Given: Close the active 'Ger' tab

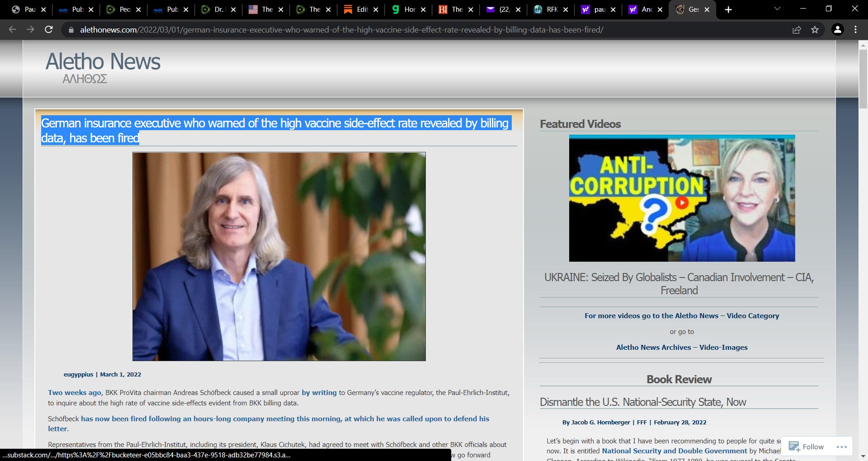Looking at the screenshot, I should click(x=707, y=9).
